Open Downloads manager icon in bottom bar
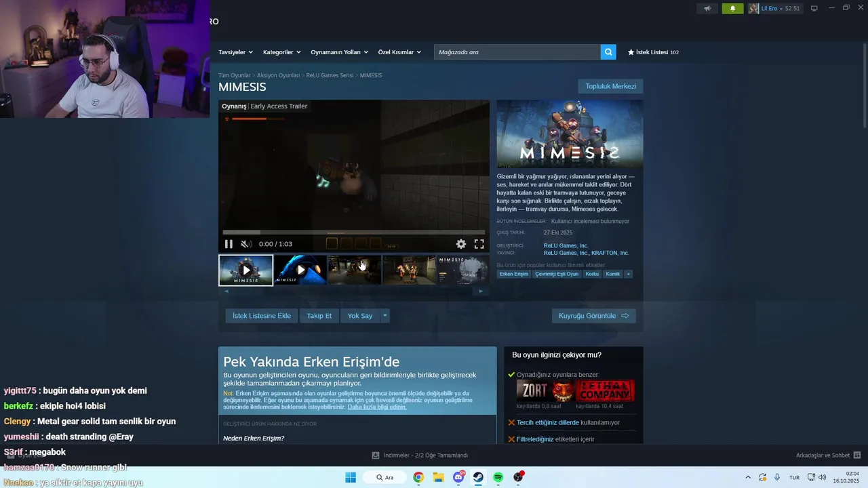The image size is (868, 488). pyautogui.click(x=376, y=455)
